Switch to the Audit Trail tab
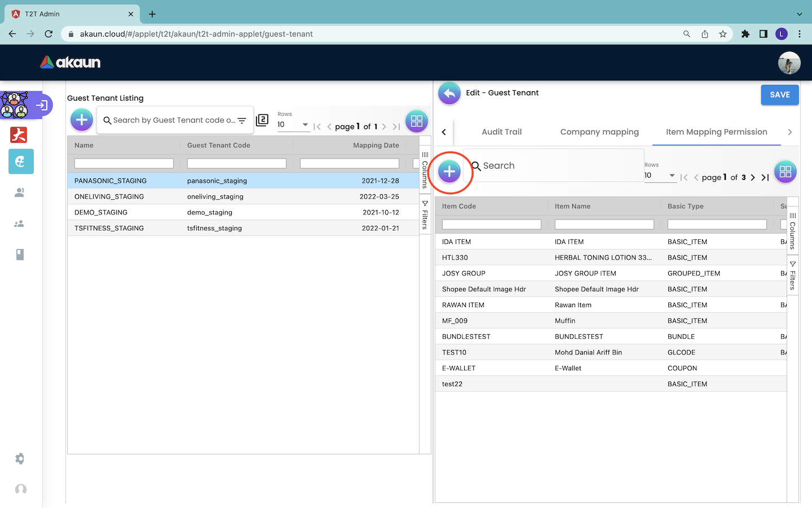This screenshot has width=812, height=508. 501,132
